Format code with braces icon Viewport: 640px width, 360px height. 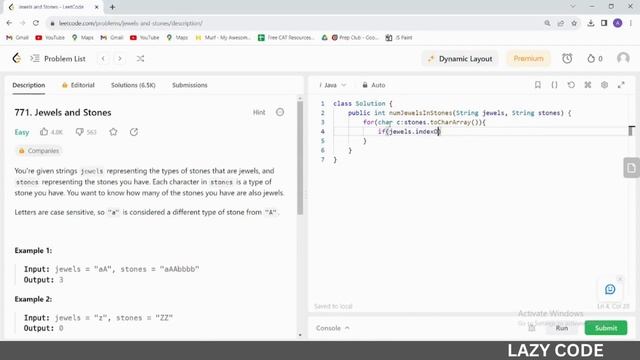point(554,84)
